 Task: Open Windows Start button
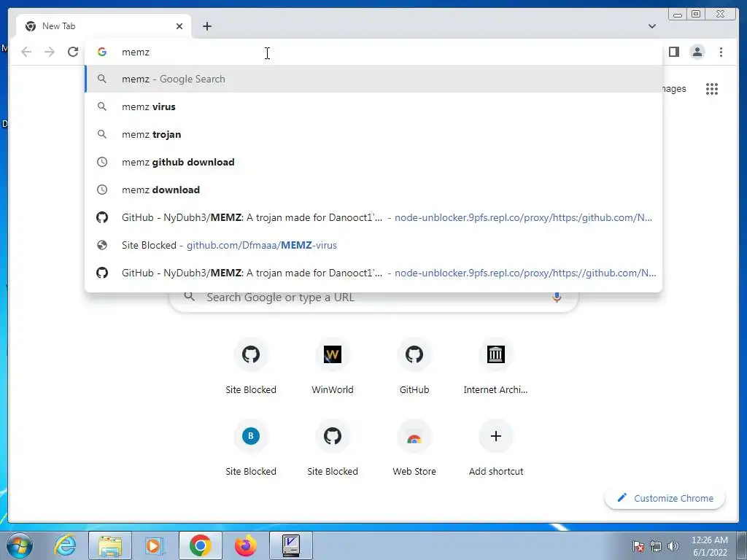click(x=20, y=545)
